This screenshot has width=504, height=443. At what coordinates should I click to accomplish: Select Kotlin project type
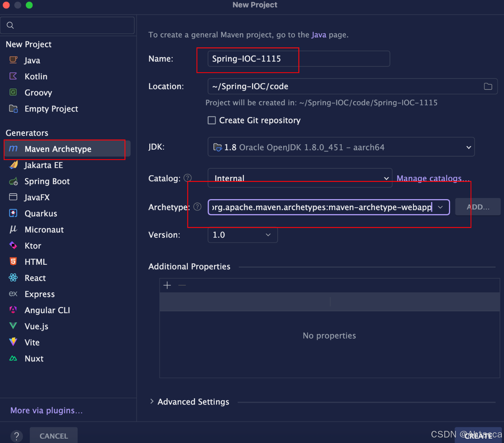(36, 76)
